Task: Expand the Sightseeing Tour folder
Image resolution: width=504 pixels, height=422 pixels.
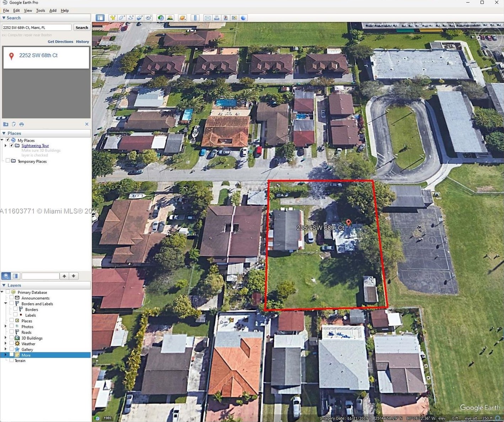Action: [x=5, y=146]
